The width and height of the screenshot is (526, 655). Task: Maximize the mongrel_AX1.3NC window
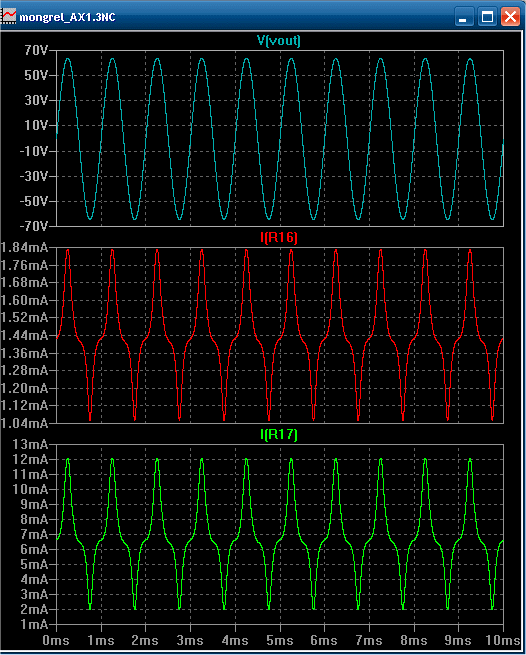(x=487, y=17)
